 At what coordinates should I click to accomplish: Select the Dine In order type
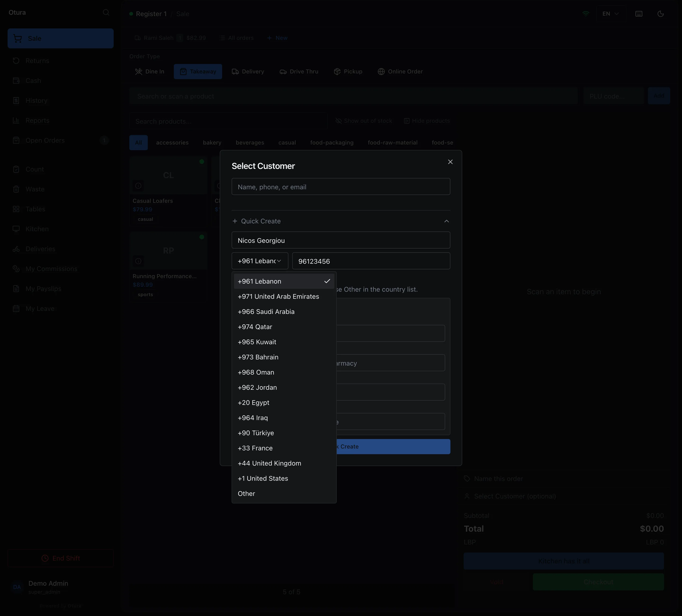[150, 71]
